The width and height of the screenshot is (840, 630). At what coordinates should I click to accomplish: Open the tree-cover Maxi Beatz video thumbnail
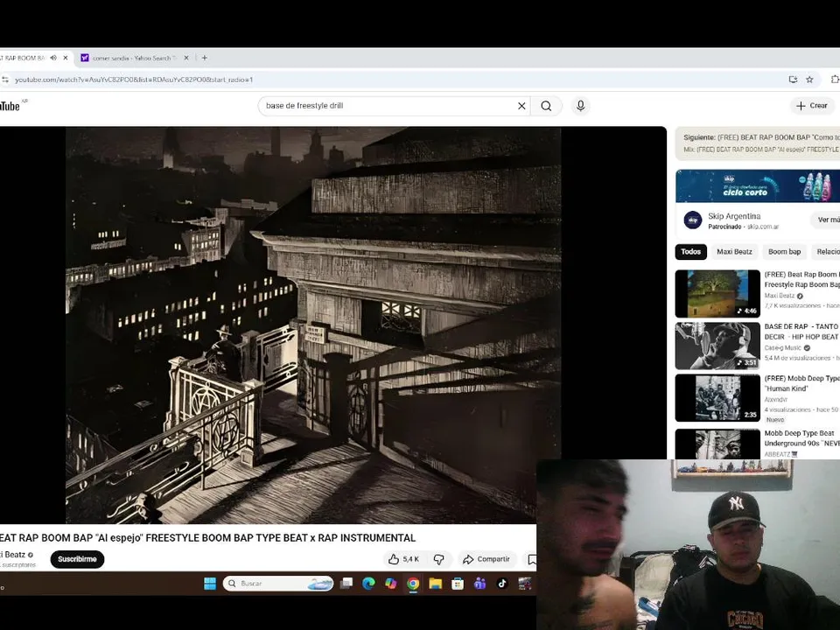[717, 294]
